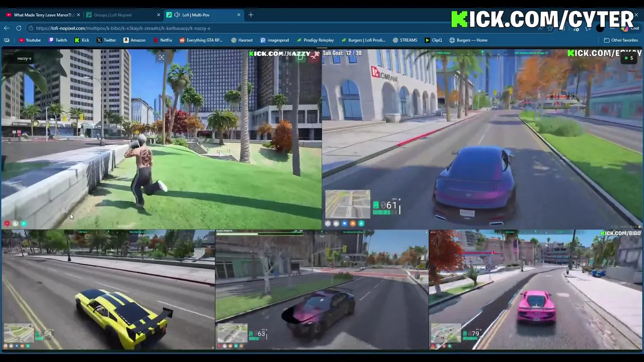Open the Prodigy Roleplay bookmark
This screenshot has width=644, height=362.
click(x=315, y=40)
